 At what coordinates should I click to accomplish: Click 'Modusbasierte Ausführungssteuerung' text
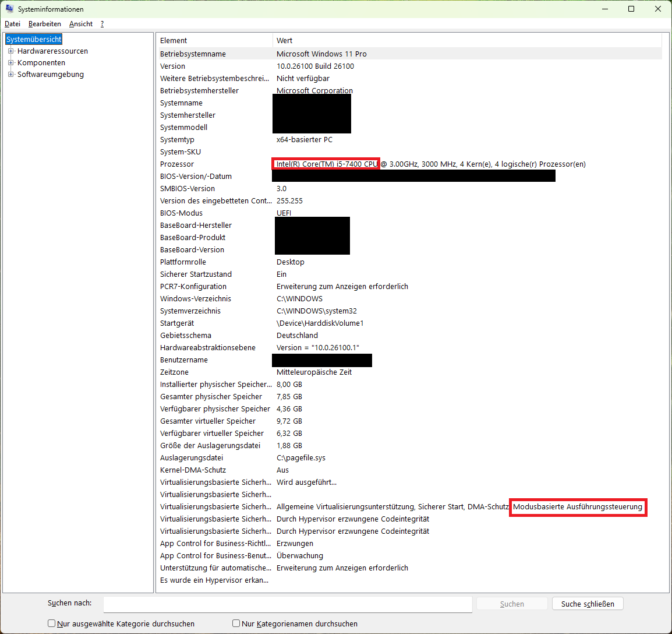577,506
